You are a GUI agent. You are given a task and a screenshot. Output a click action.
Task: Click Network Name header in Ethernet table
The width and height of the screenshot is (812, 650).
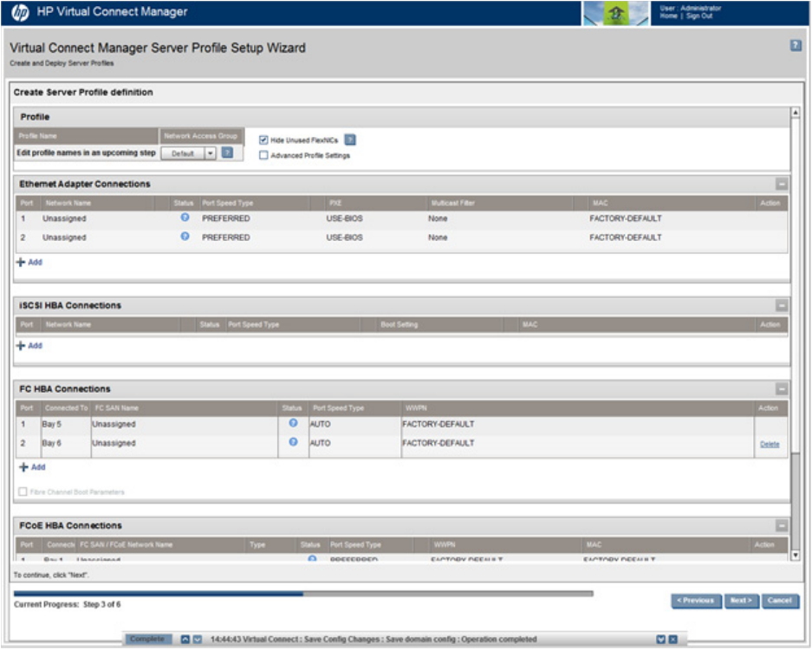coord(68,203)
